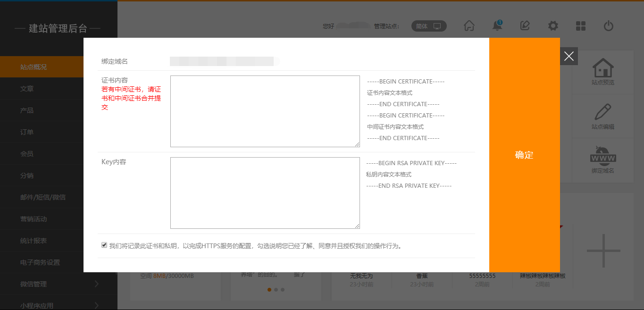Viewport: 644px width, 310px height.
Task: Open the notifications bell icon
Action: click(x=497, y=25)
